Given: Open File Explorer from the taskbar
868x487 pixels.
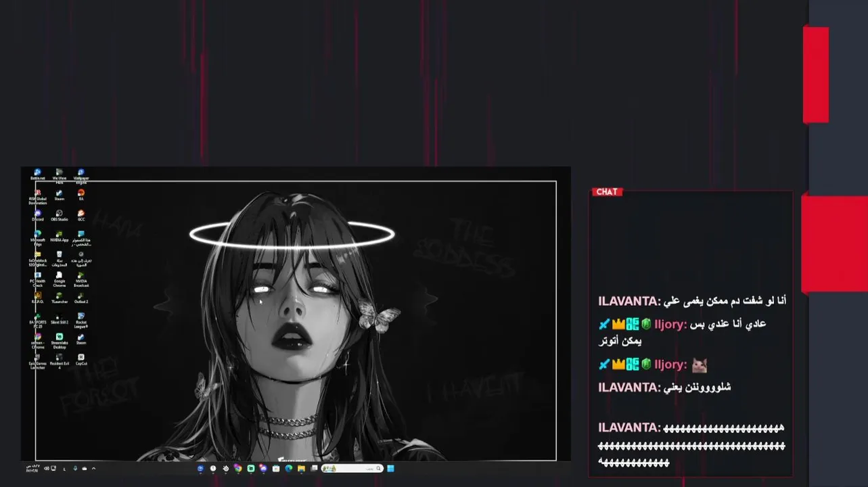Looking at the screenshot, I should click(301, 468).
